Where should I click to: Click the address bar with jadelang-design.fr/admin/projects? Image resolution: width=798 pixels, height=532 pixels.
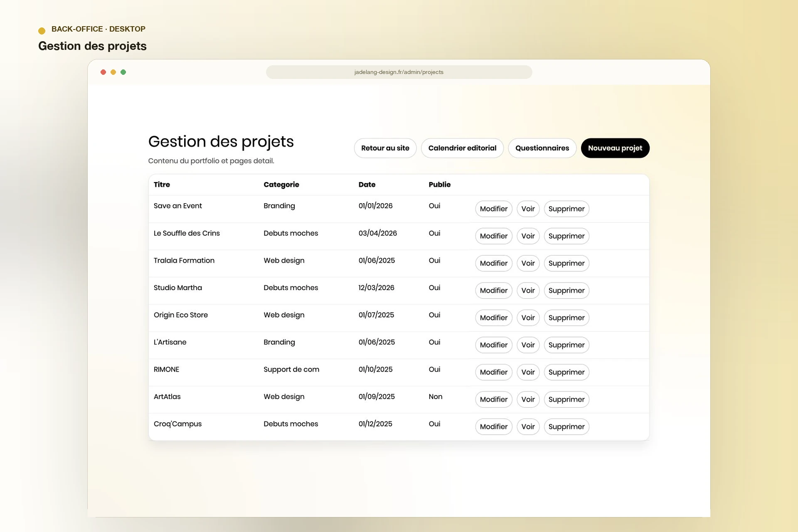399,72
